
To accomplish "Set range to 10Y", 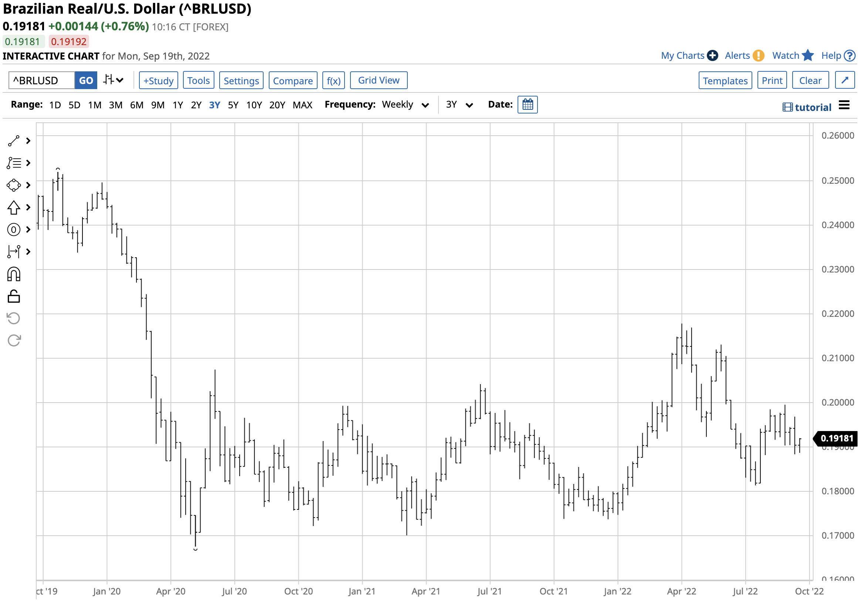I will tap(255, 105).
